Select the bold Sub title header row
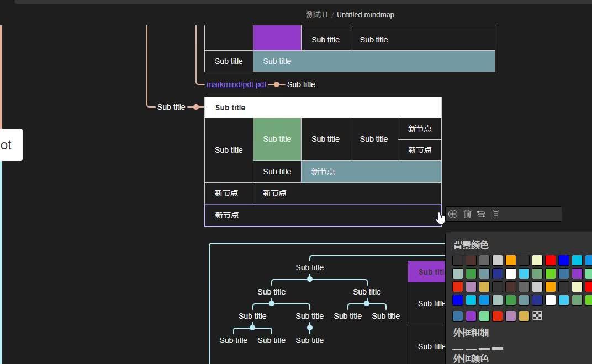Screen dimensions: 592x364 [230, 107]
